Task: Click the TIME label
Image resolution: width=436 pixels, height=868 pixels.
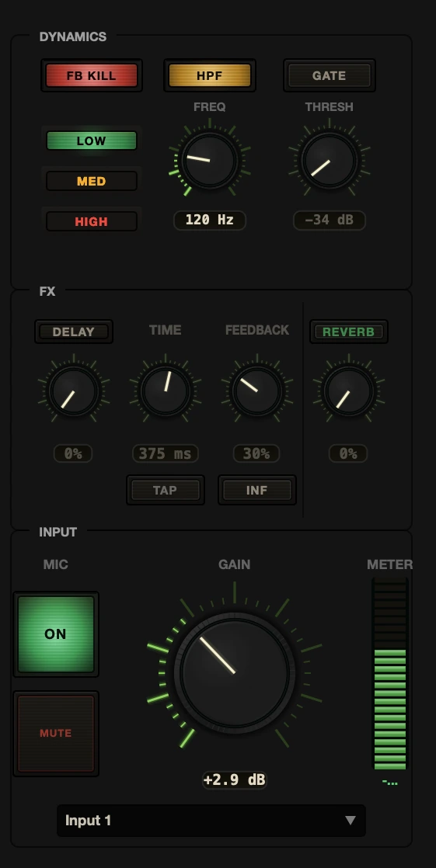Action: coord(165,330)
